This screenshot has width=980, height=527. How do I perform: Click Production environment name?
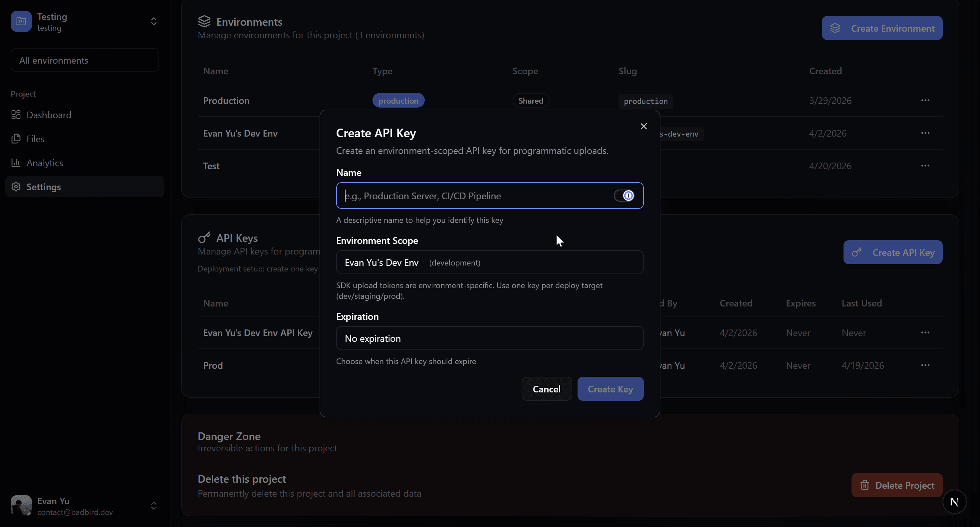point(226,101)
